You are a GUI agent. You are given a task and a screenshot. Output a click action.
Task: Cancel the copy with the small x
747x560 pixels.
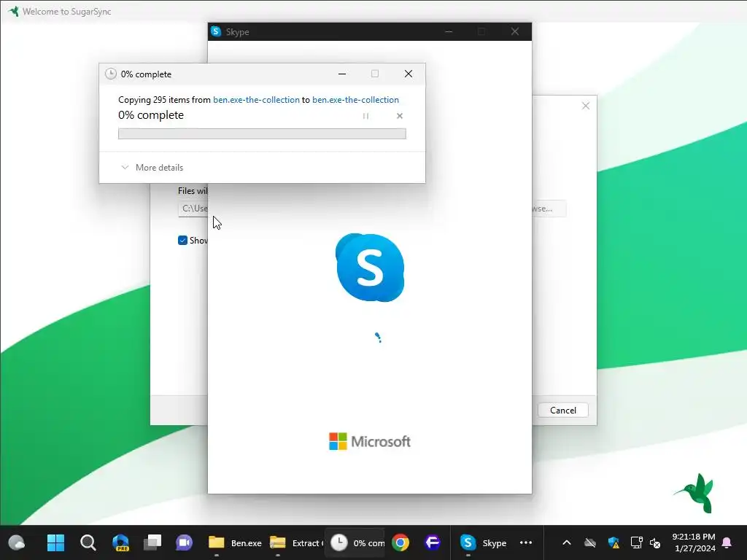(399, 116)
